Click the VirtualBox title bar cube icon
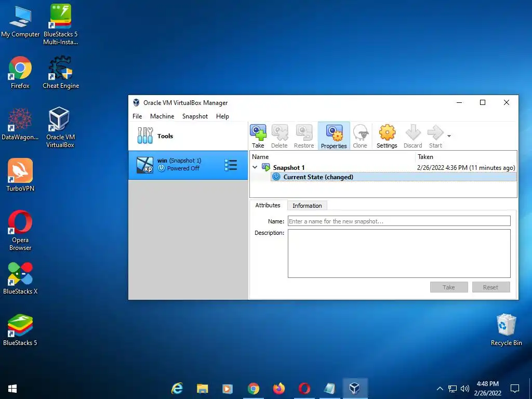The width and height of the screenshot is (532, 399). pos(136,102)
